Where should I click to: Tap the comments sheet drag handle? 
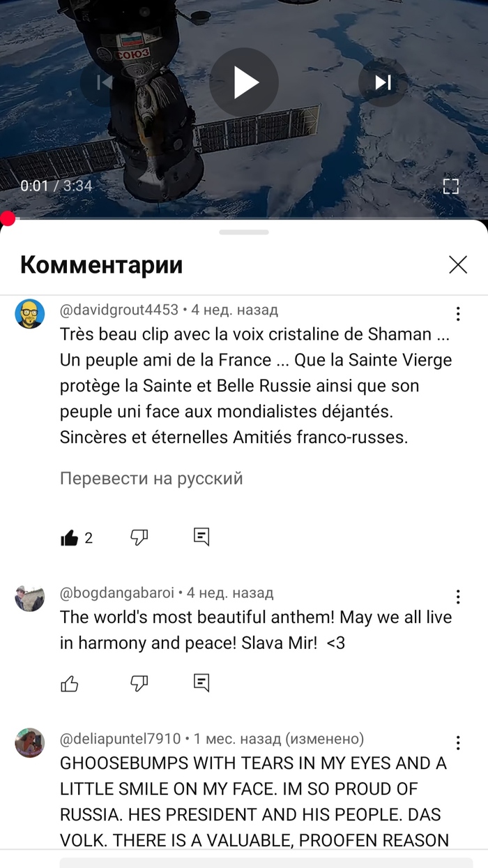tap(244, 232)
